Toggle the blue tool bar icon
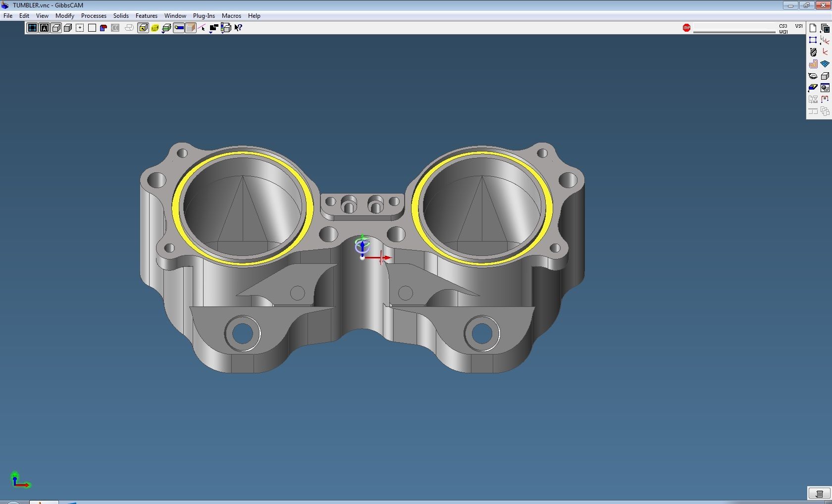Viewport: 832px width, 504px height. (179, 28)
